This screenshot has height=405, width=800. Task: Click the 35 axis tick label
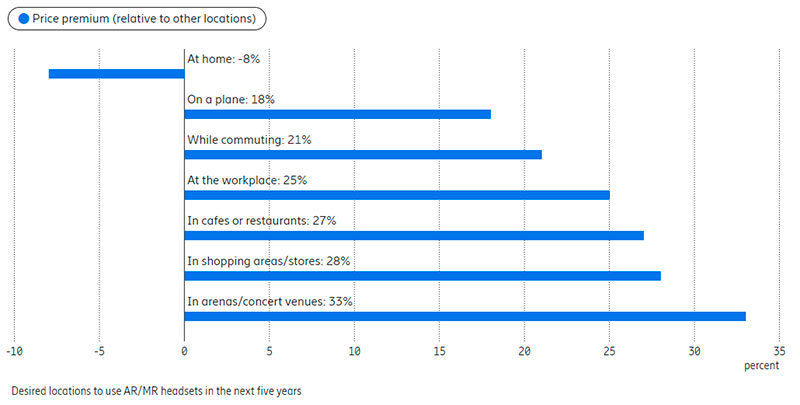tap(779, 352)
